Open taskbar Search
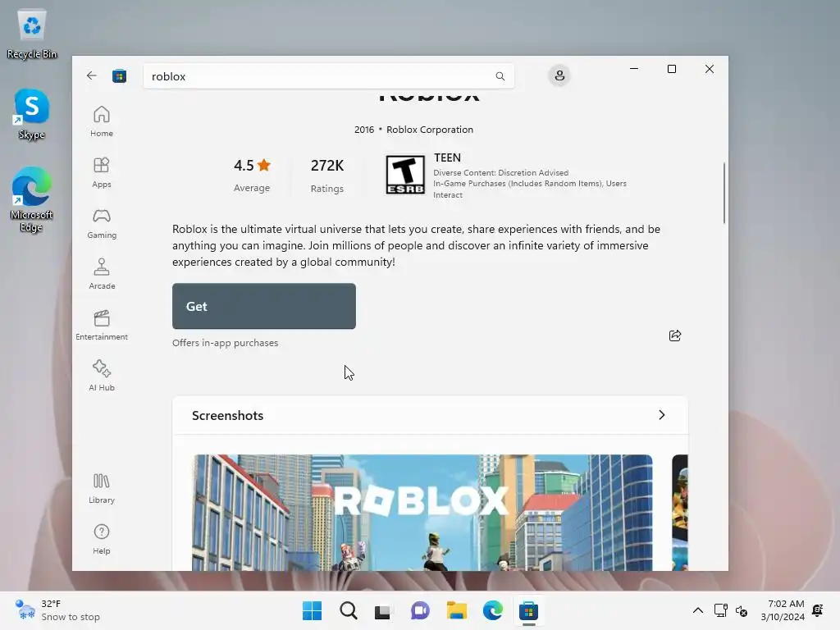 348,610
